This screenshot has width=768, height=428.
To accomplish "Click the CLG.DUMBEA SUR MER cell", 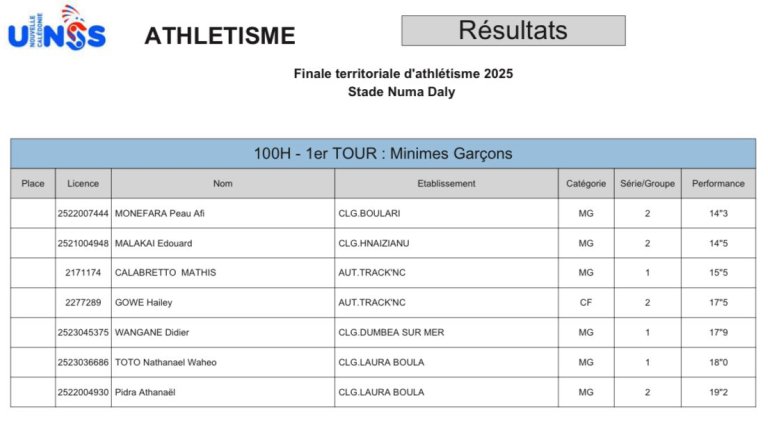I will tap(391, 333).
